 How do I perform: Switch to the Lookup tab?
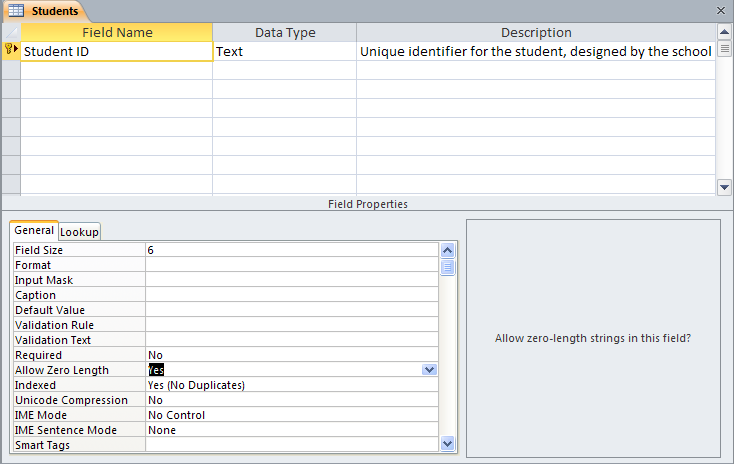(x=80, y=232)
